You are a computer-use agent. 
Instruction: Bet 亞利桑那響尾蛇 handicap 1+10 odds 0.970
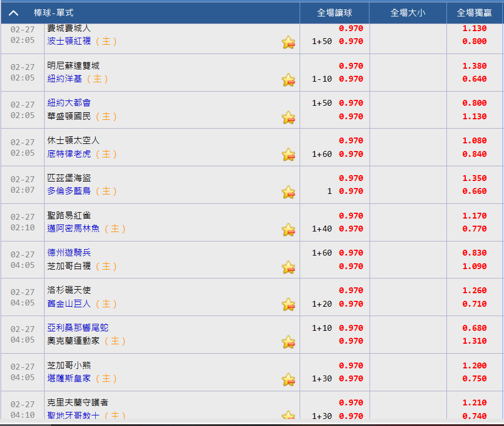click(x=351, y=328)
